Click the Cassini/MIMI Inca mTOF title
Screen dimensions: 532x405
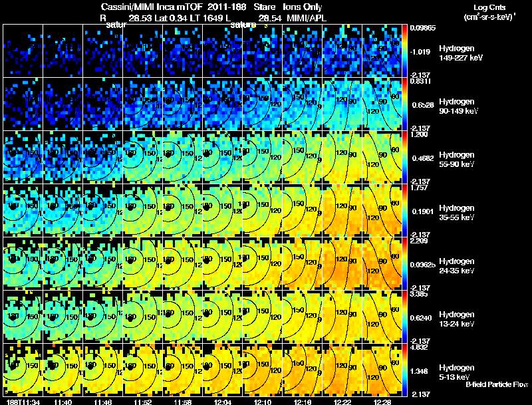point(152,7)
